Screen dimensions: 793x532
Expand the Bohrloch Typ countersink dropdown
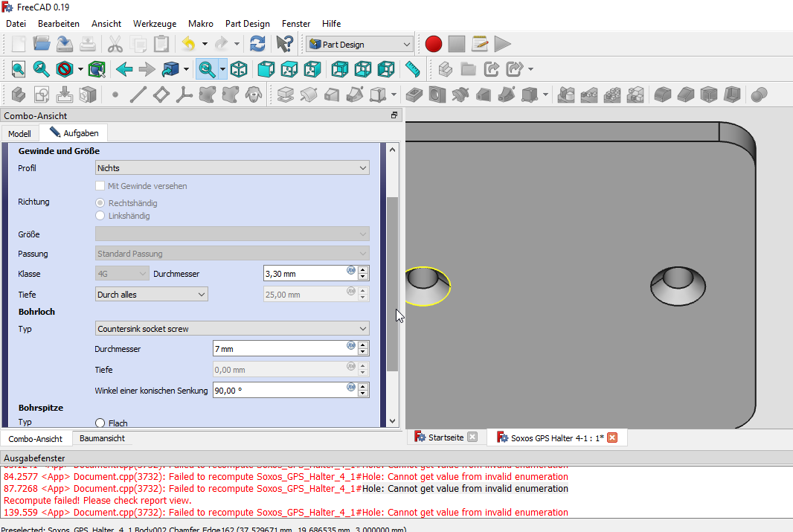click(x=232, y=329)
